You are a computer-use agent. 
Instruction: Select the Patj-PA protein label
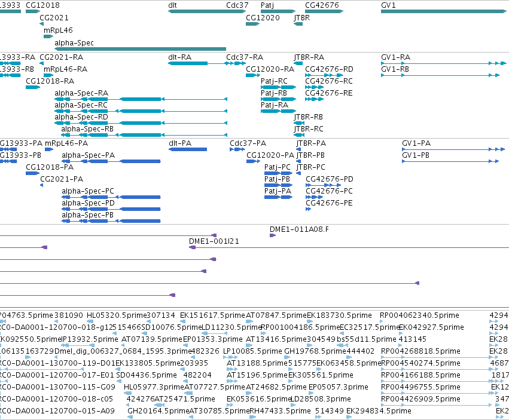(278, 191)
